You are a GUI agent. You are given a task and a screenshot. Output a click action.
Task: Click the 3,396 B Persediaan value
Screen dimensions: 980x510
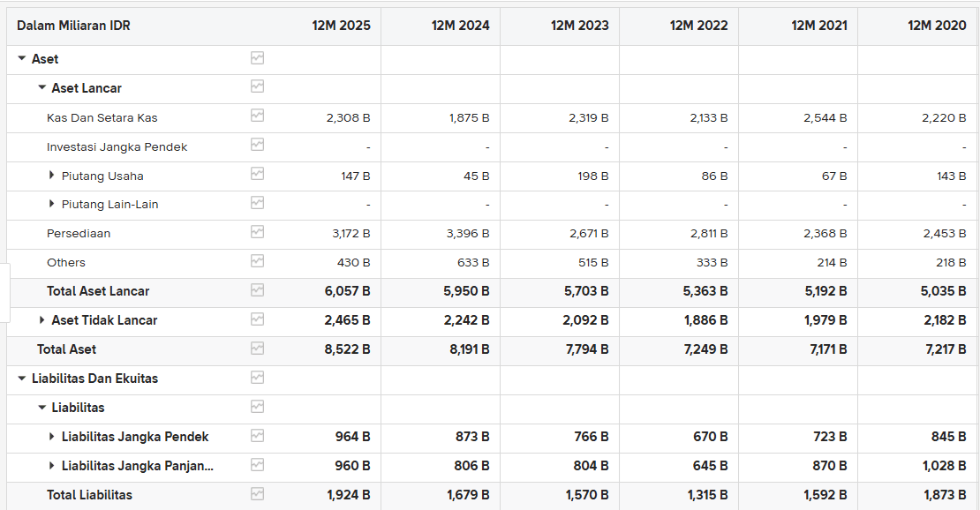pos(468,233)
